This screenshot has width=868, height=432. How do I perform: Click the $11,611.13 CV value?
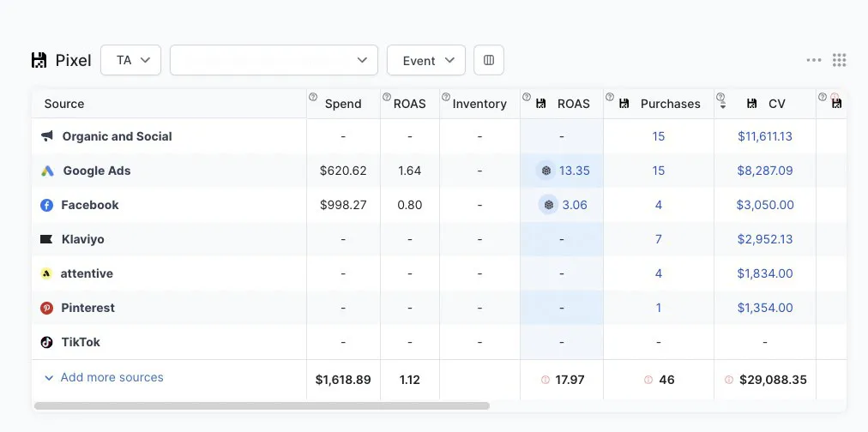[765, 136]
